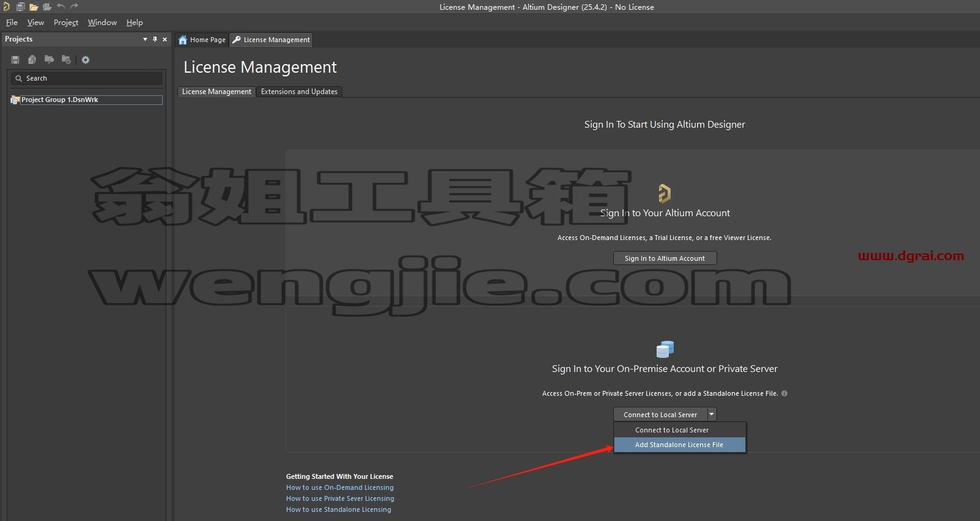Click the Search field in Projects panel

click(86, 78)
